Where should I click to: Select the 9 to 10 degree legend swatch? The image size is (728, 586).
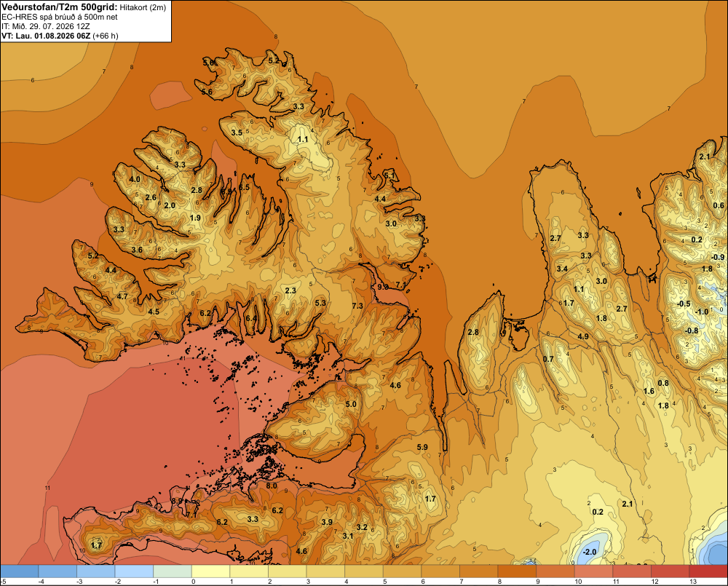[x=555, y=571]
